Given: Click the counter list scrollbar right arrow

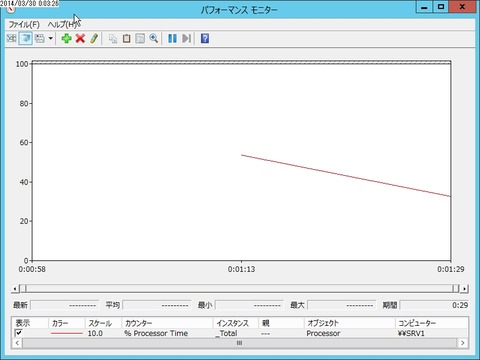Looking at the screenshot, I should (462, 343).
